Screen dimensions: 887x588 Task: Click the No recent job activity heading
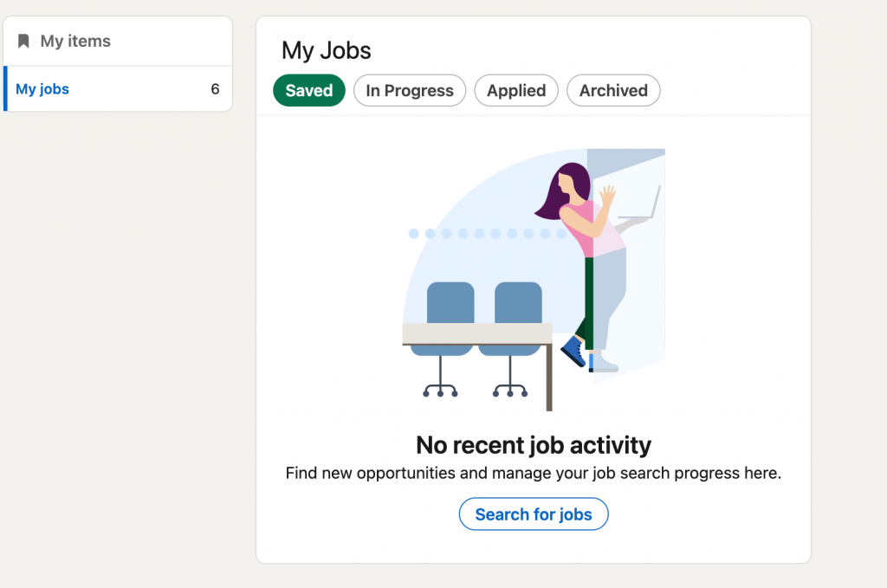(x=534, y=445)
